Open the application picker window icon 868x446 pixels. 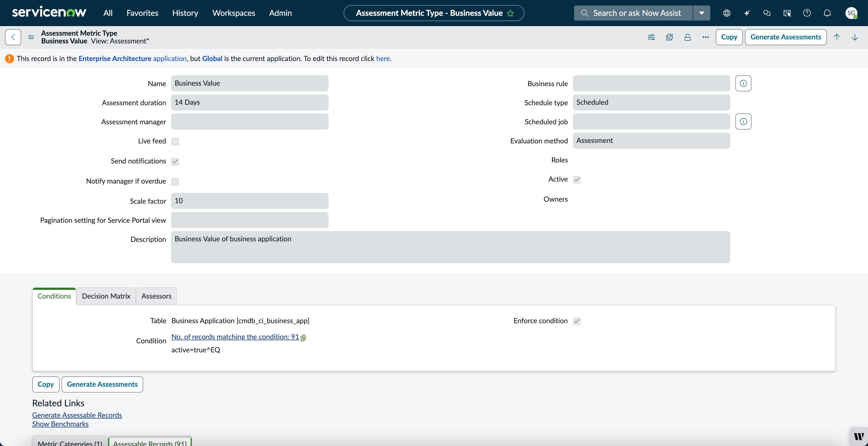[x=787, y=13]
